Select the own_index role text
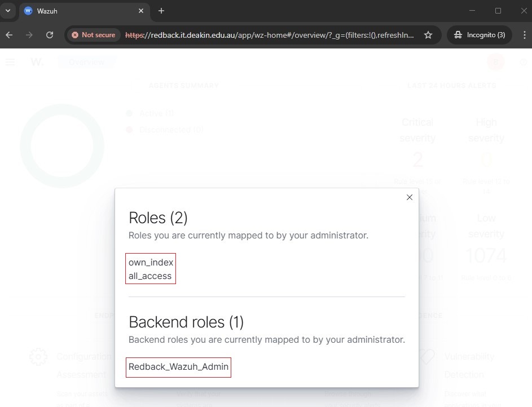This screenshot has height=407, width=532. tap(151, 262)
